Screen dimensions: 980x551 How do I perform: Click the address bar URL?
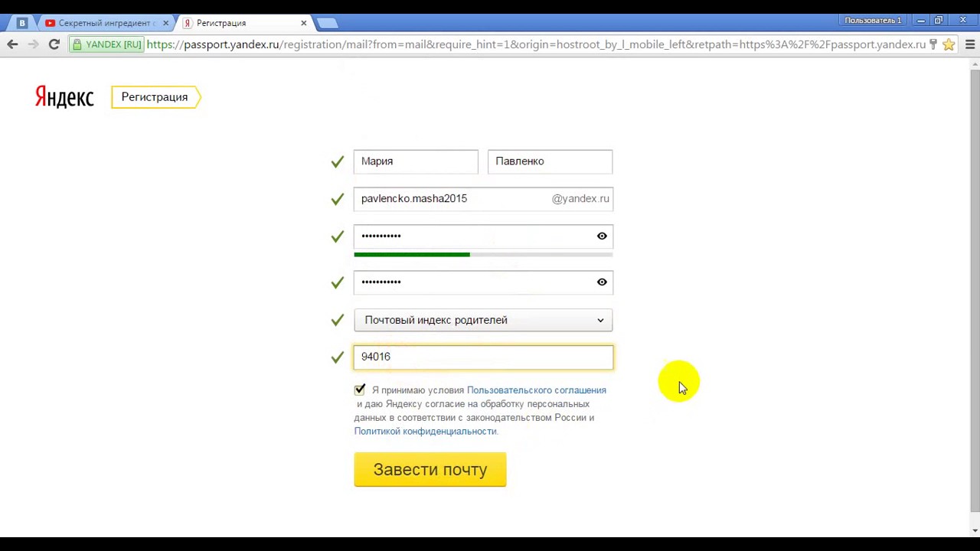coord(536,44)
